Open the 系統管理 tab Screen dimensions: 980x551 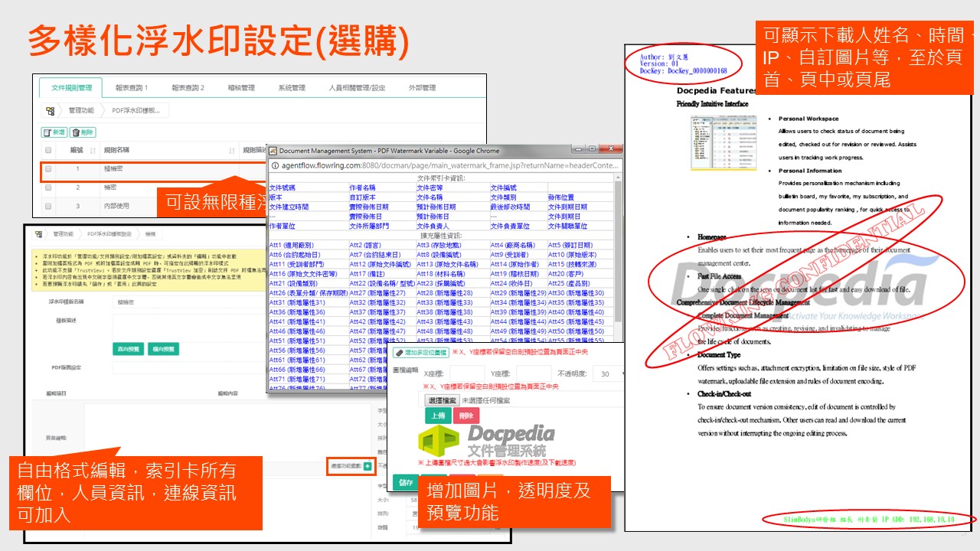point(292,88)
